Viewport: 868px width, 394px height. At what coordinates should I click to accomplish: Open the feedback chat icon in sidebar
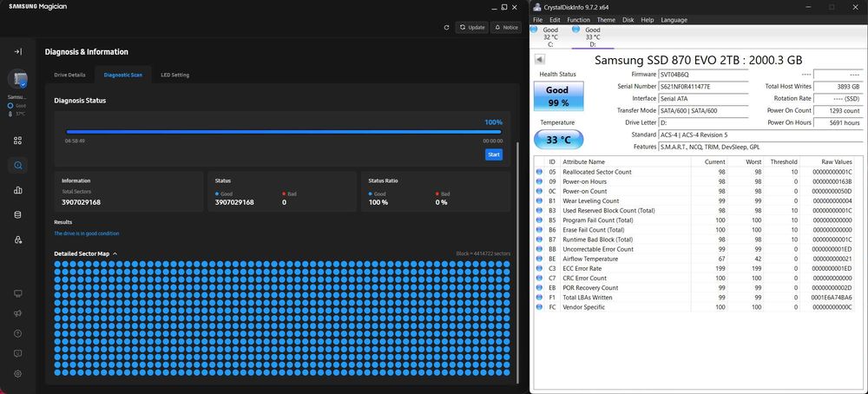[x=17, y=353]
